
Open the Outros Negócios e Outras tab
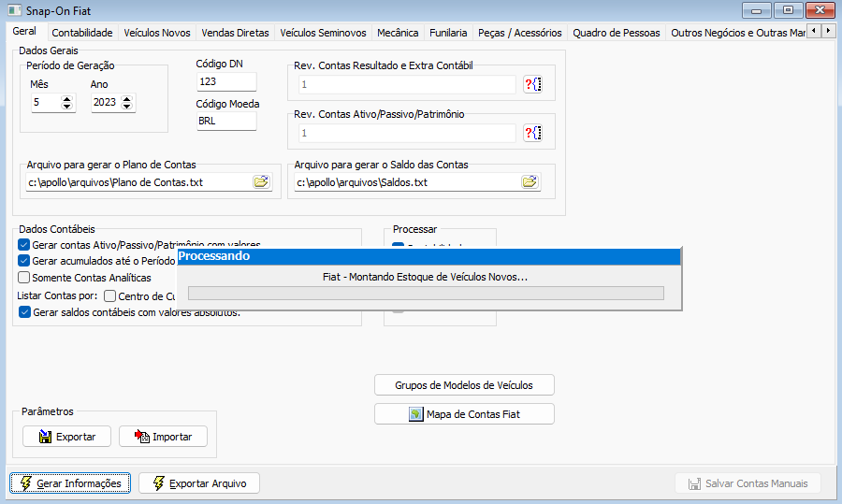pos(737,33)
